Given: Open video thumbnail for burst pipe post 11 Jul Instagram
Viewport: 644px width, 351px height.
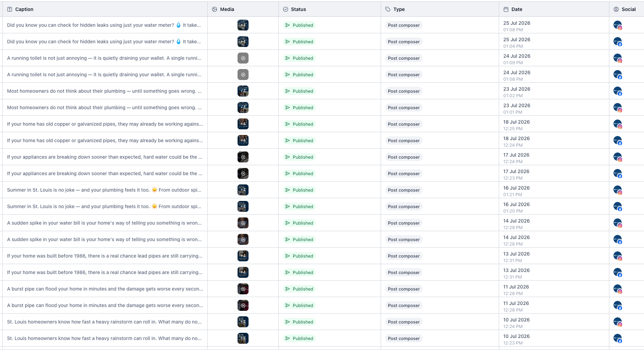Looking at the screenshot, I should pos(243,289).
